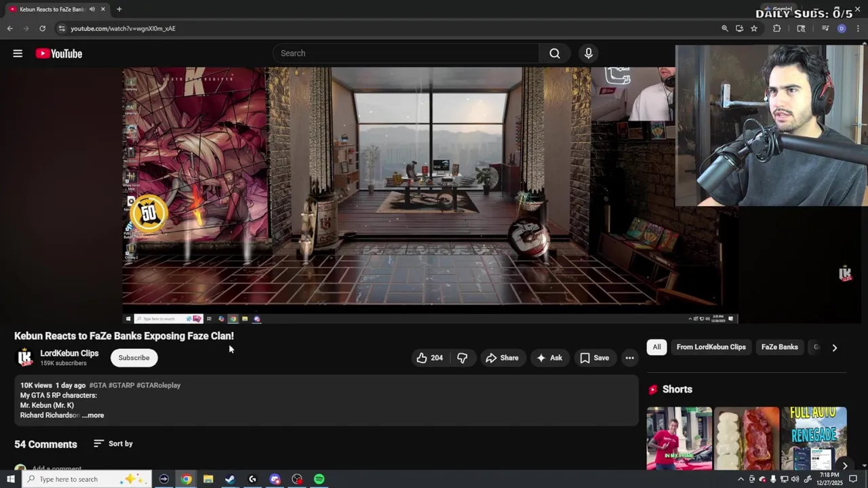The width and height of the screenshot is (868, 488).
Task: Open the Ask feature
Action: (x=549, y=358)
